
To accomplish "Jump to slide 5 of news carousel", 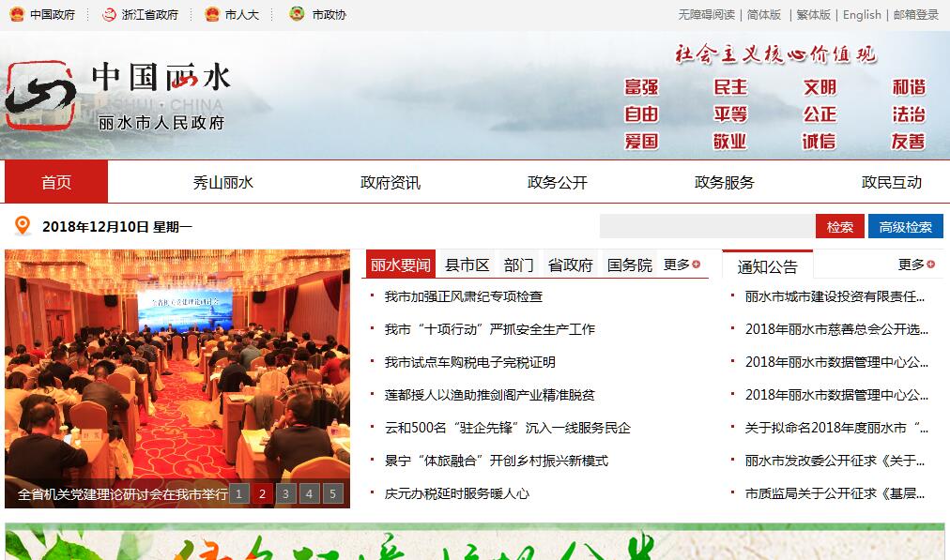I will pyautogui.click(x=333, y=493).
